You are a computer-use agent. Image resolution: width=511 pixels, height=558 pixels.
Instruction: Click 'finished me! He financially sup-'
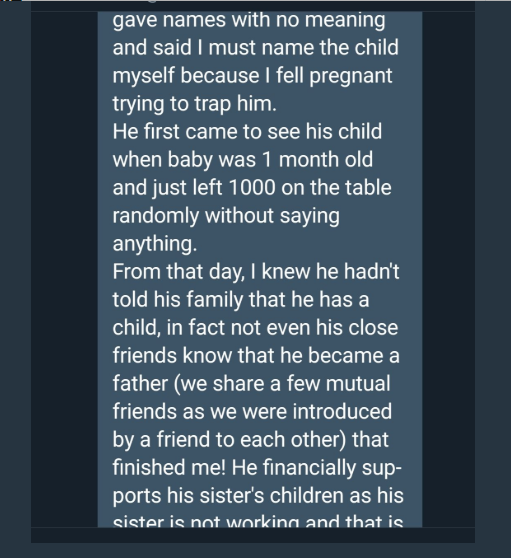click(x=257, y=468)
